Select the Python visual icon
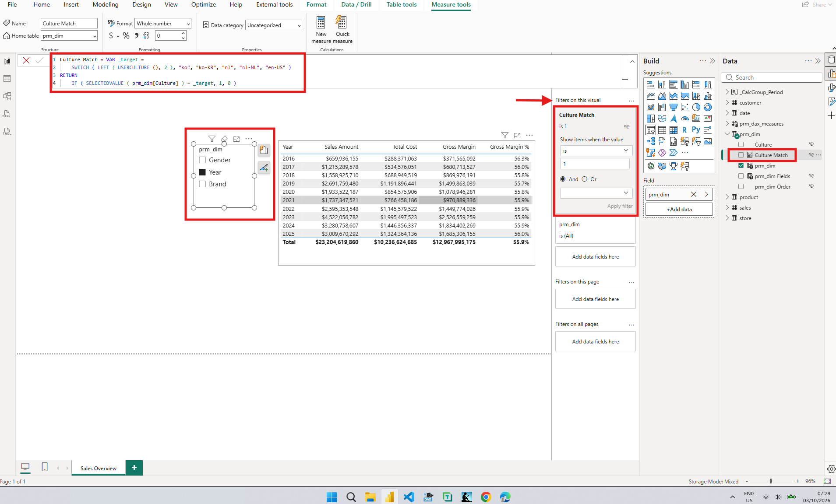836x504 pixels. click(x=696, y=130)
